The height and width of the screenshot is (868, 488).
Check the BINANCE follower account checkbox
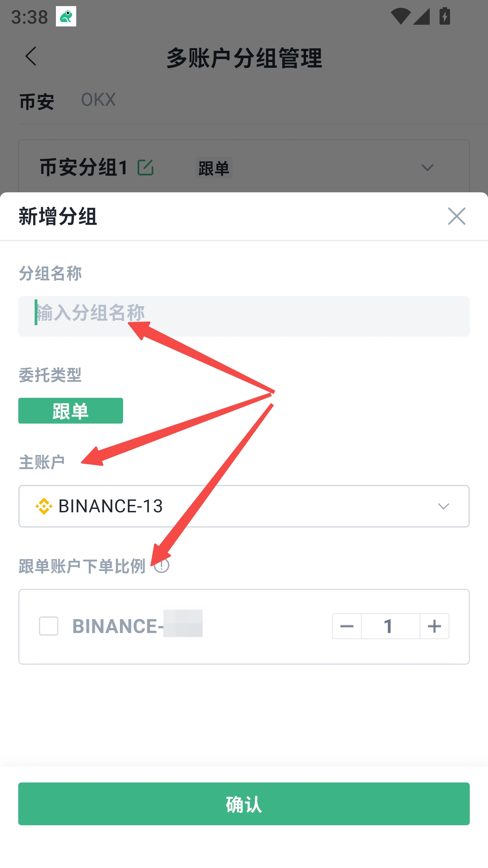48,626
